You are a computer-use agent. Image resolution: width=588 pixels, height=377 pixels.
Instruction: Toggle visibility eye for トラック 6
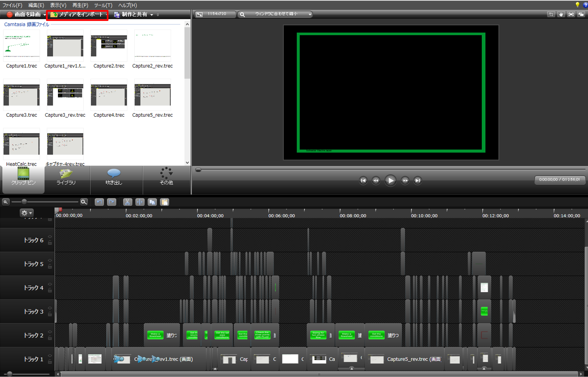50,237
